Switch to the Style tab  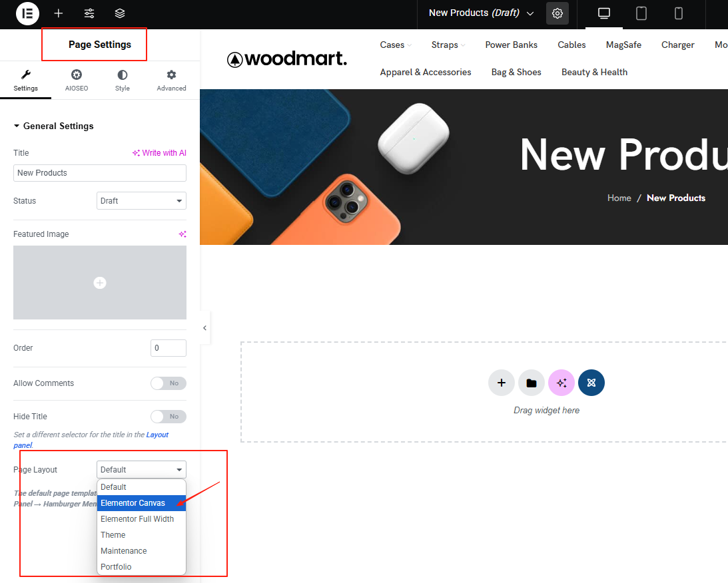pyautogui.click(x=123, y=80)
